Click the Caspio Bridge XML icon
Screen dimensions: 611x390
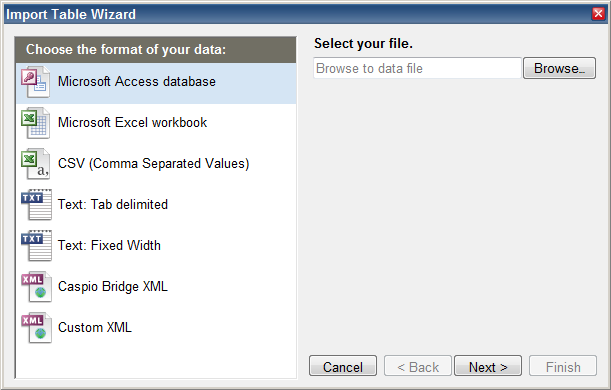click(x=36, y=287)
